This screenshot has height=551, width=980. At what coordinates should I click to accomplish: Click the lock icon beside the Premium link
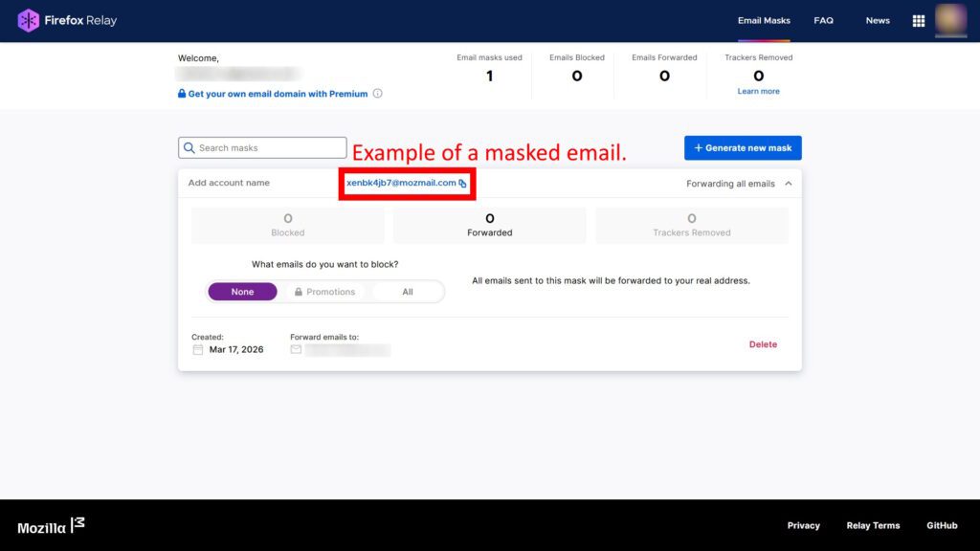(x=181, y=94)
